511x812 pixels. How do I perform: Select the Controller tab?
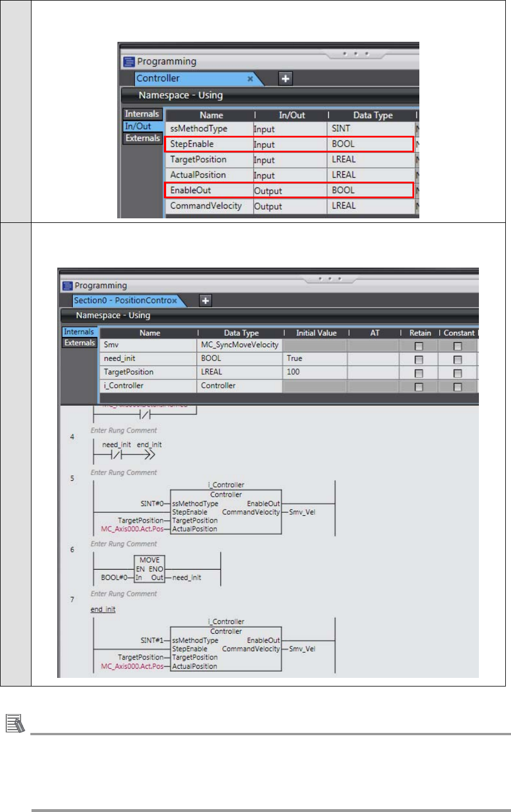[x=158, y=79]
